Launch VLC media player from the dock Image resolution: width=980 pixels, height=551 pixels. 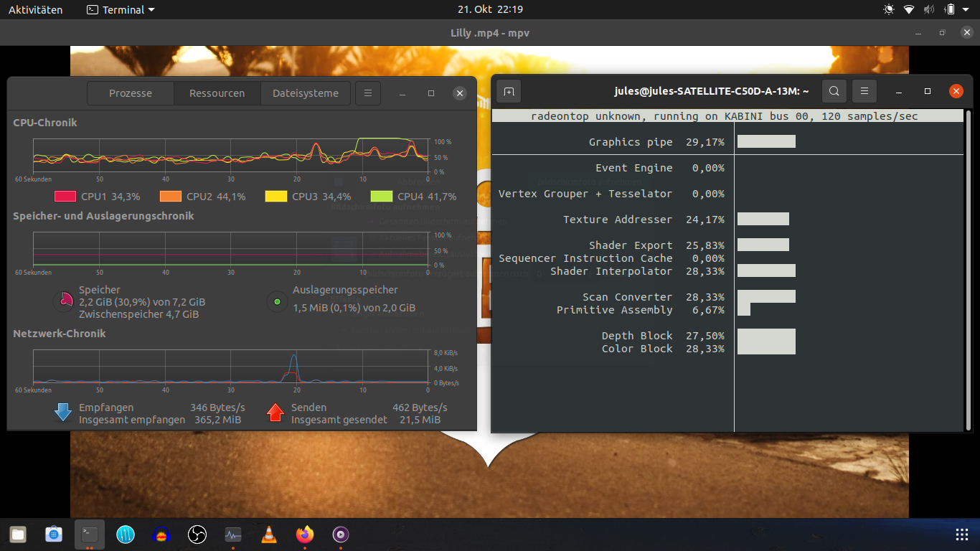269,534
